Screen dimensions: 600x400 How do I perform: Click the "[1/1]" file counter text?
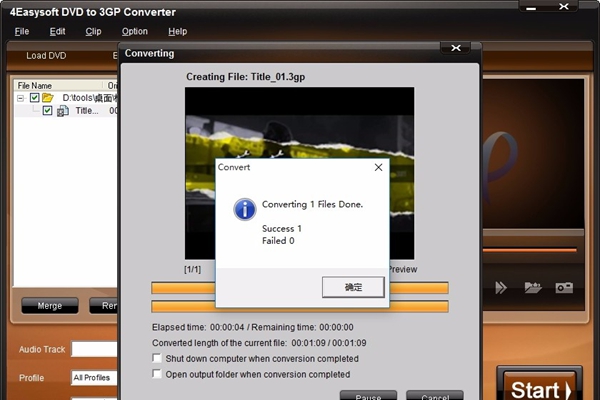pyautogui.click(x=192, y=269)
